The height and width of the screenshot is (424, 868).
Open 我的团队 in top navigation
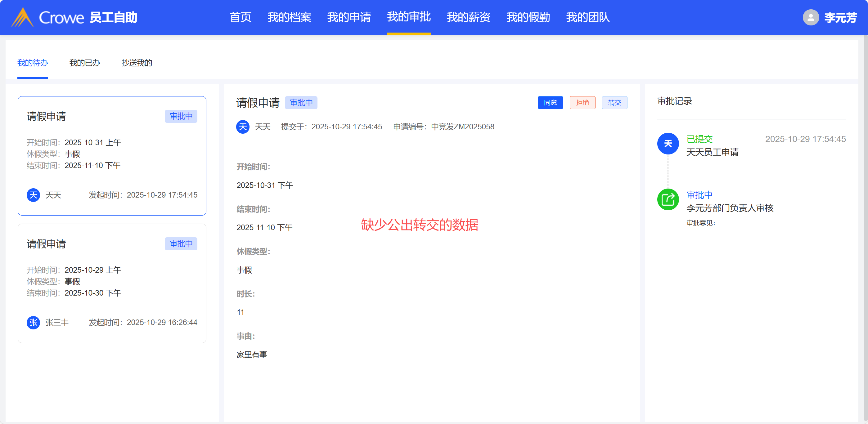point(588,17)
